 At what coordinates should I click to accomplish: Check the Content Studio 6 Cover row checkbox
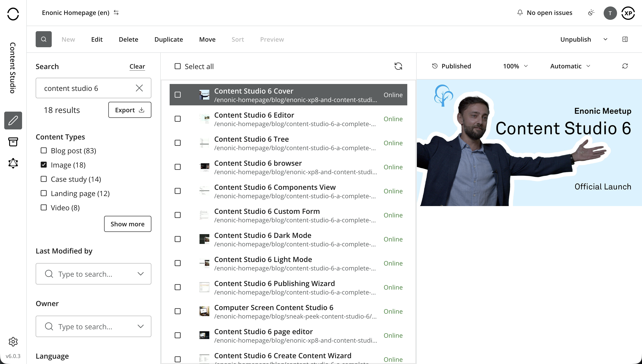pos(178,95)
